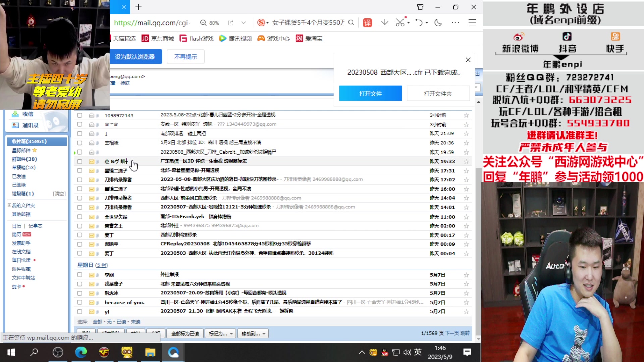Viewport: 644px width, 362px height.
Task: Click 全部标为已读 button
Action: (185, 334)
